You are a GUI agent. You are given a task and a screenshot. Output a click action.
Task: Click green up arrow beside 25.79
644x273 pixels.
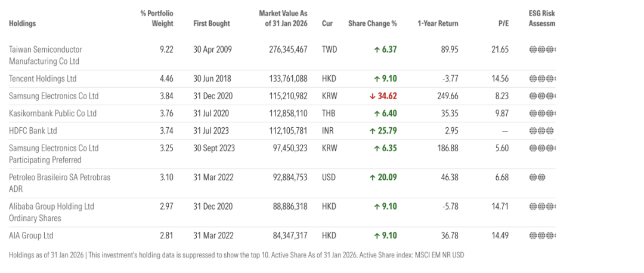(x=373, y=131)
